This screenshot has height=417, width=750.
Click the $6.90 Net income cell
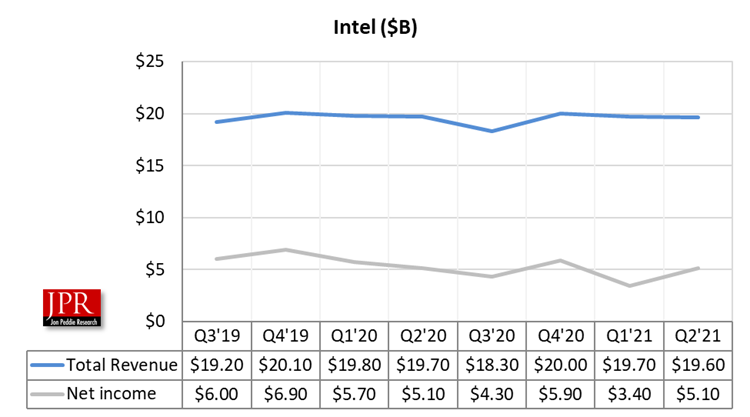tap(286, 394)
